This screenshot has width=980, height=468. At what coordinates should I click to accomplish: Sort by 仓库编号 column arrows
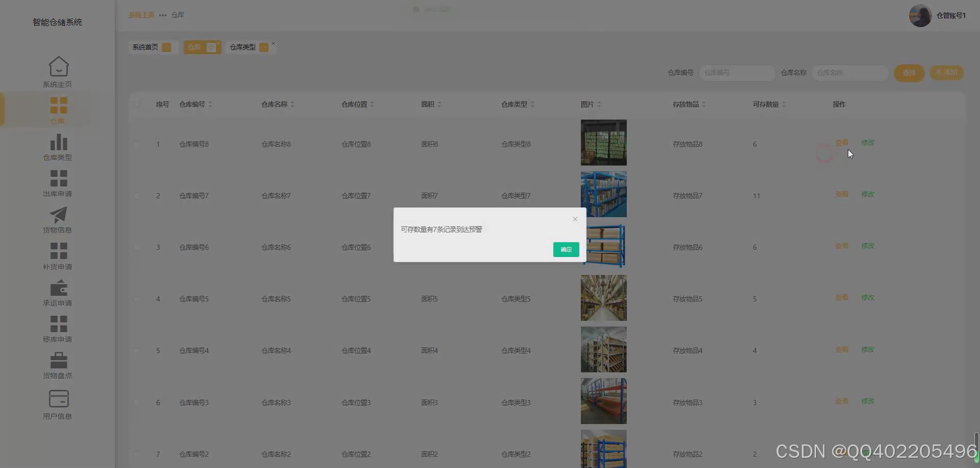[x=210, y=104]
